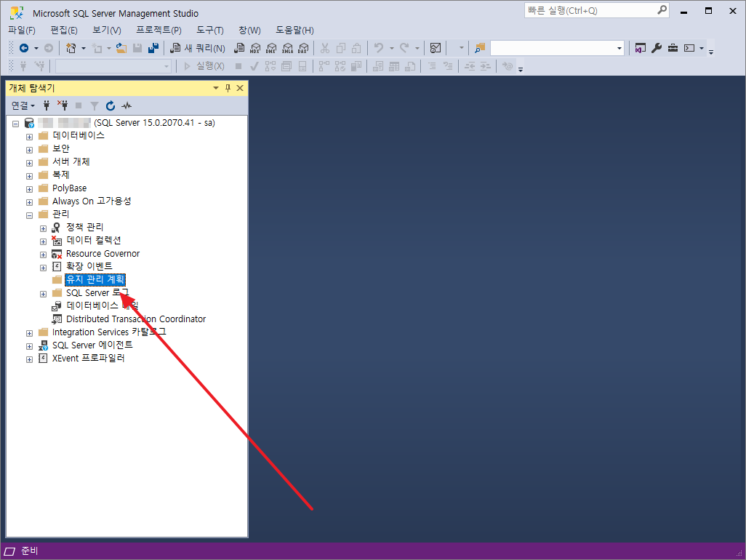Refresh the Object Explorer tree
Screen dimensions: 746x560
click(111, 105)
